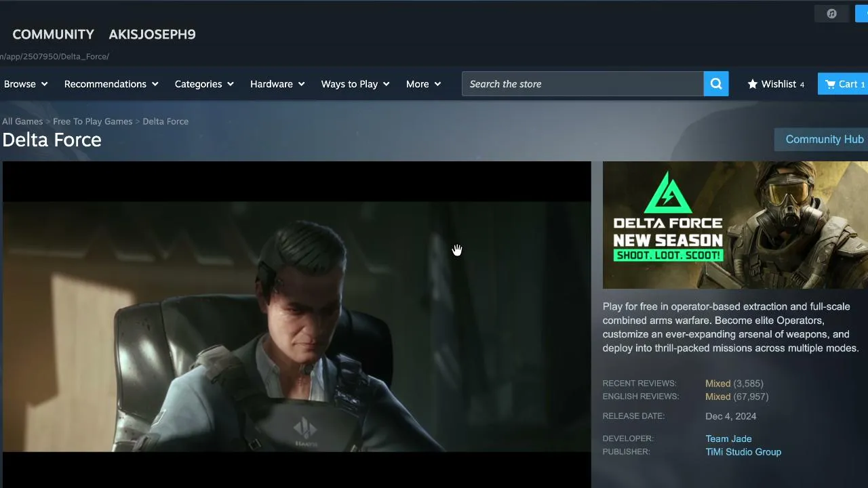Image resolution: width=868 pixels, height=488 pixels.
Task: Open the Hardware dropdown menu
Action: pyautogui.click(x=277, y=84)
